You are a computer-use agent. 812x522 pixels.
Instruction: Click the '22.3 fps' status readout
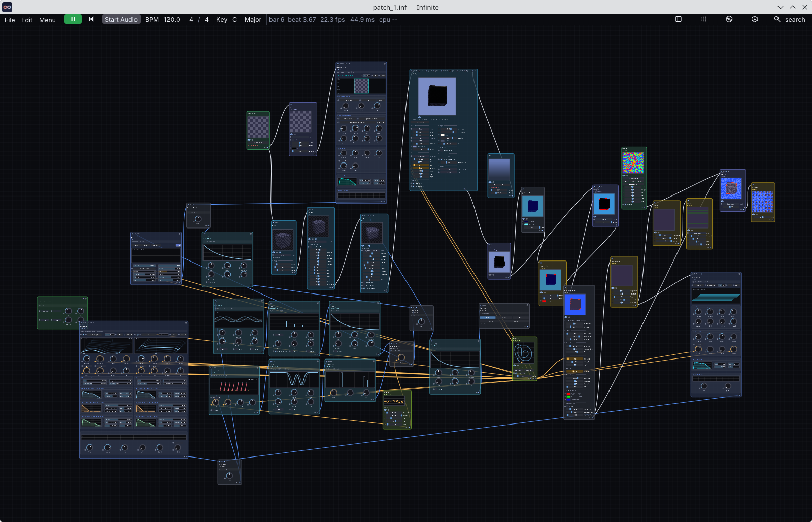coord(332,19)
